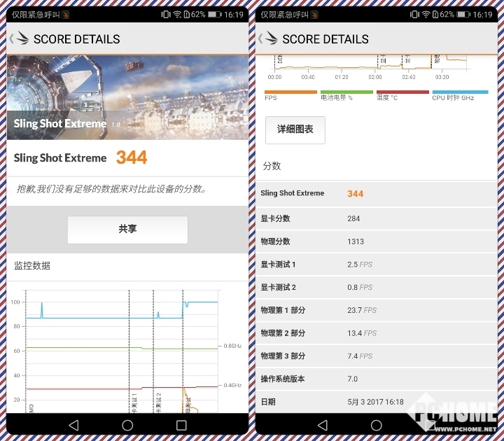Tap the 3DMark logo in left screen header
Image resolution: width=504 pixels, height=441 pixels.
click(22, 38)
